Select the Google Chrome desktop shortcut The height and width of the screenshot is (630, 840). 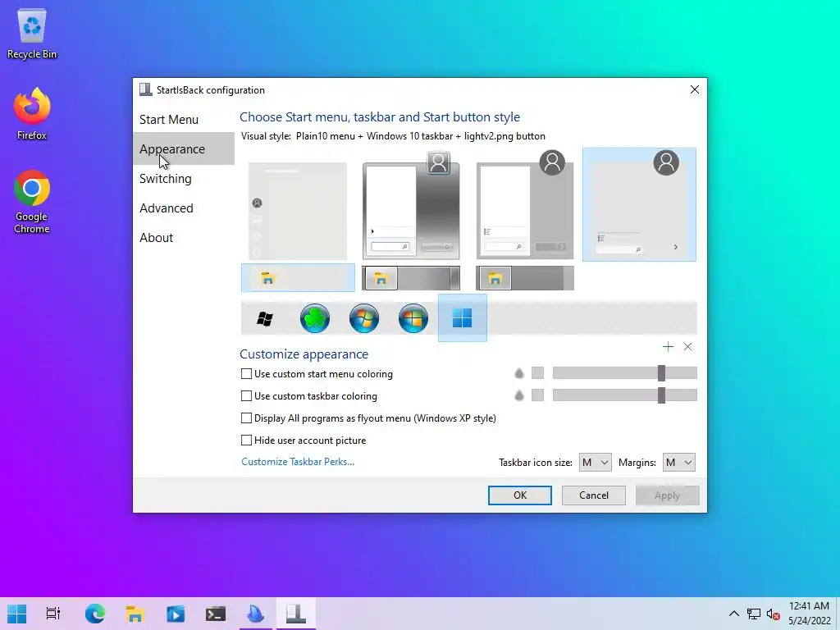32,202
